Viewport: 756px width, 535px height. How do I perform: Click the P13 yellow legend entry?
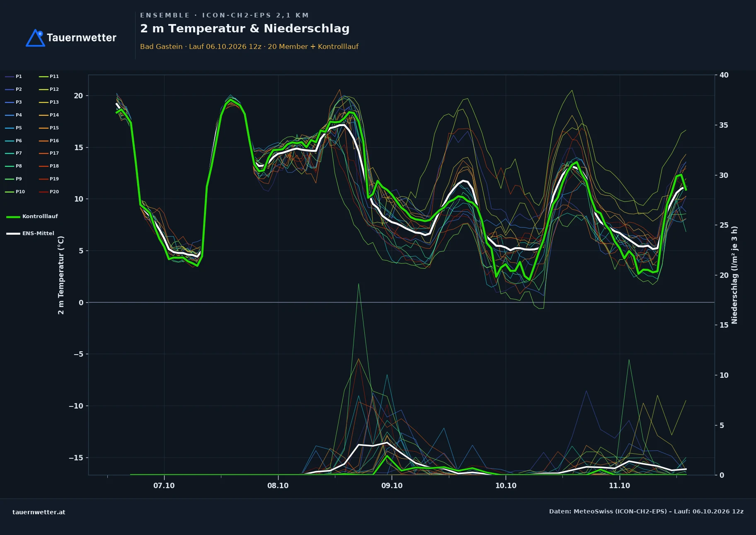(49, 102)
